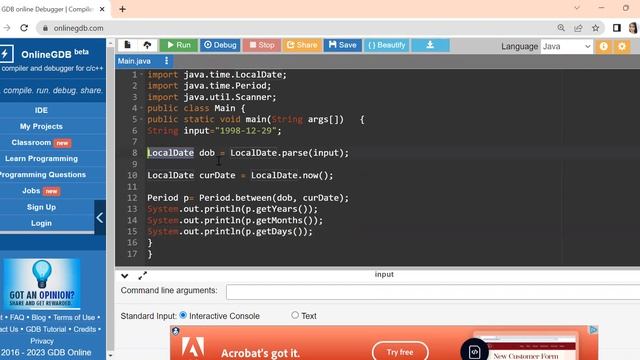Upload a file with the upload icon

tap(147, 45)
